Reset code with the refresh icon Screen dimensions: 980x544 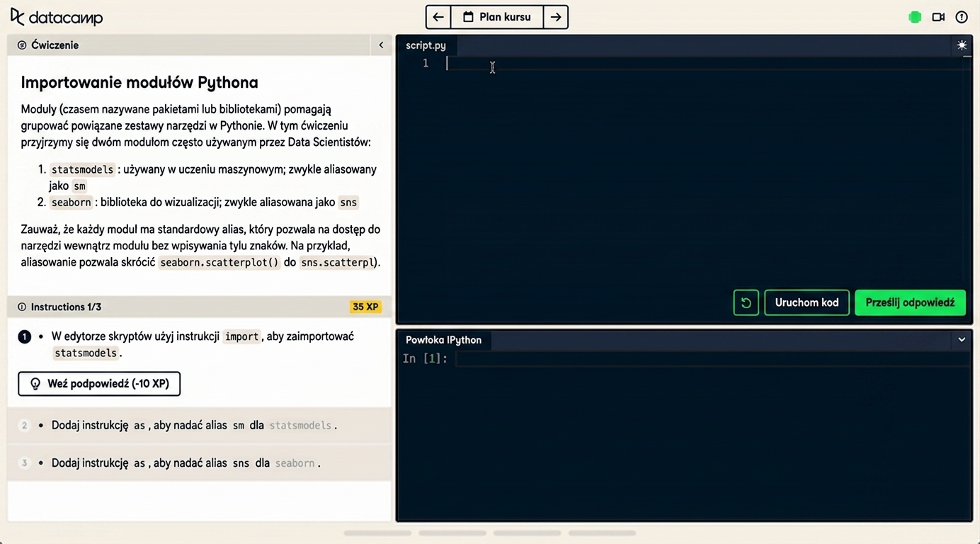click(746, 302)
